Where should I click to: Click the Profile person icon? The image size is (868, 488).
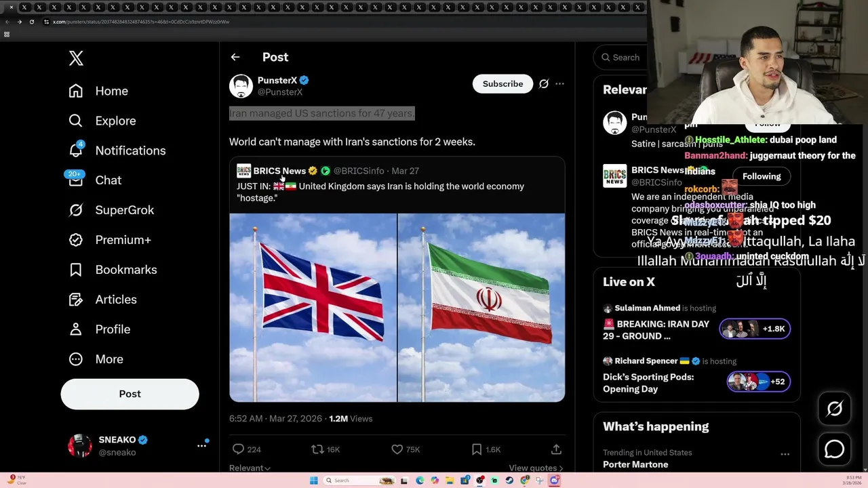point(75,329)
